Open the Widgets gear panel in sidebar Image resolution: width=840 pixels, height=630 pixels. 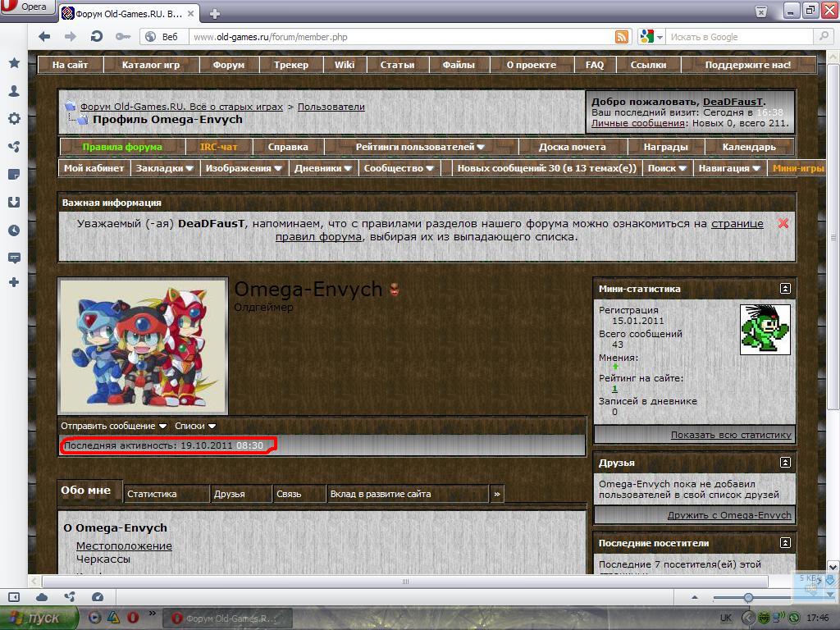14,118
